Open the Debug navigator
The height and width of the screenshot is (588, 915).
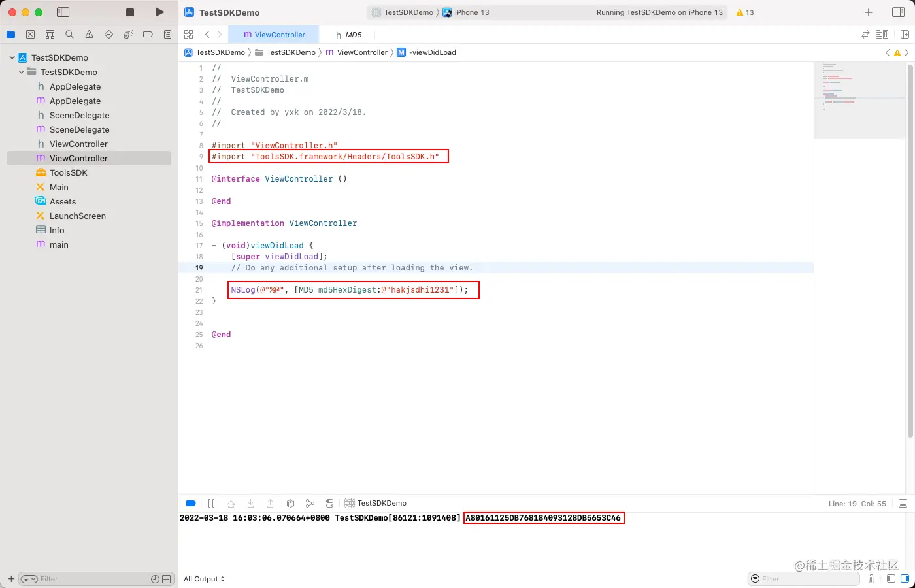tap(129, 35)
